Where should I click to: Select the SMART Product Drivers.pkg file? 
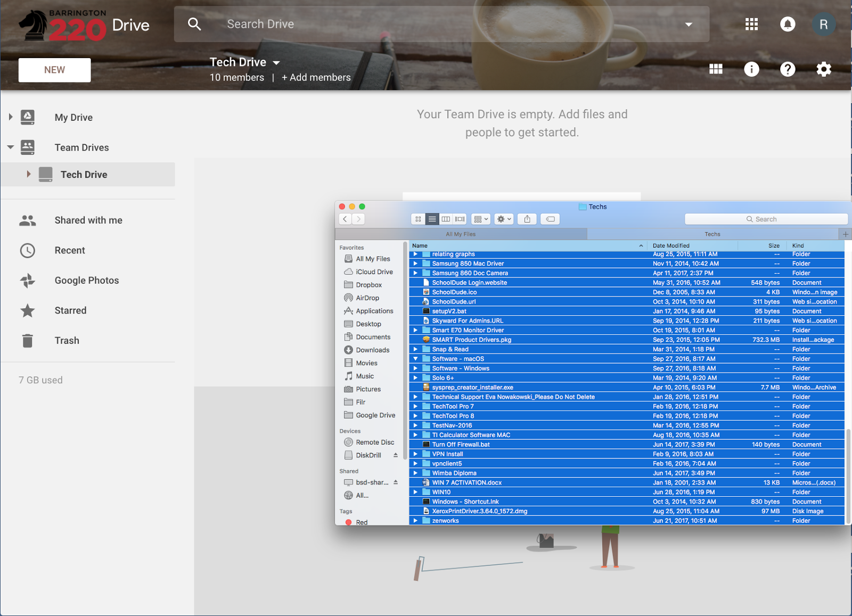click(627, 340)
